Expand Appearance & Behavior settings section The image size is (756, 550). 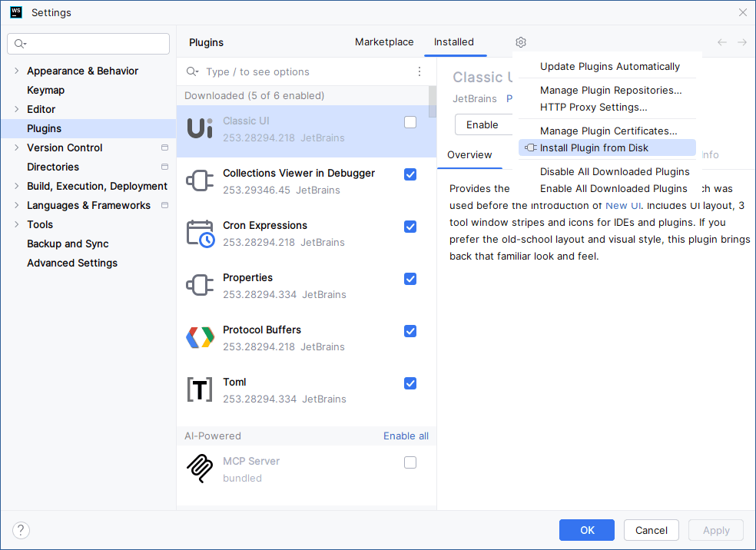(17, 71)
